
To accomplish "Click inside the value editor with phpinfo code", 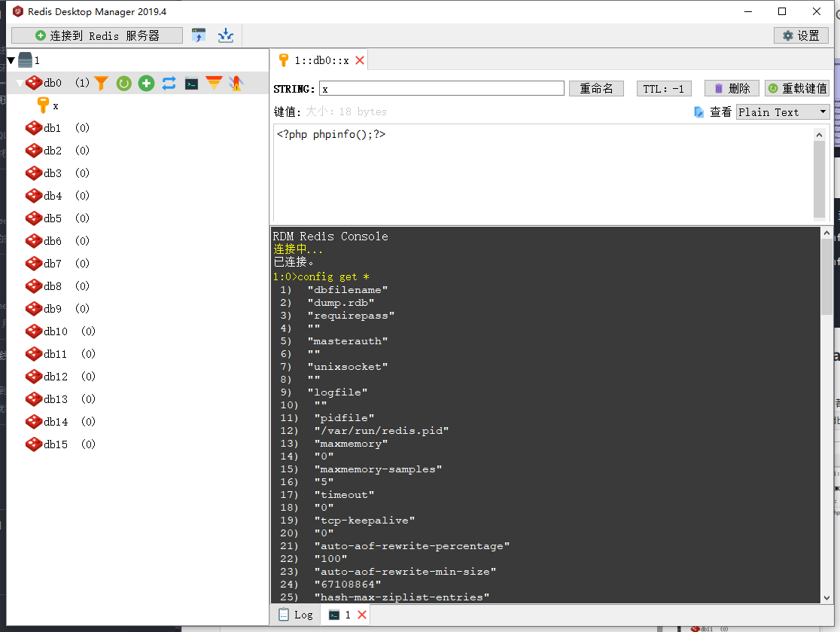I will (543, 173).
